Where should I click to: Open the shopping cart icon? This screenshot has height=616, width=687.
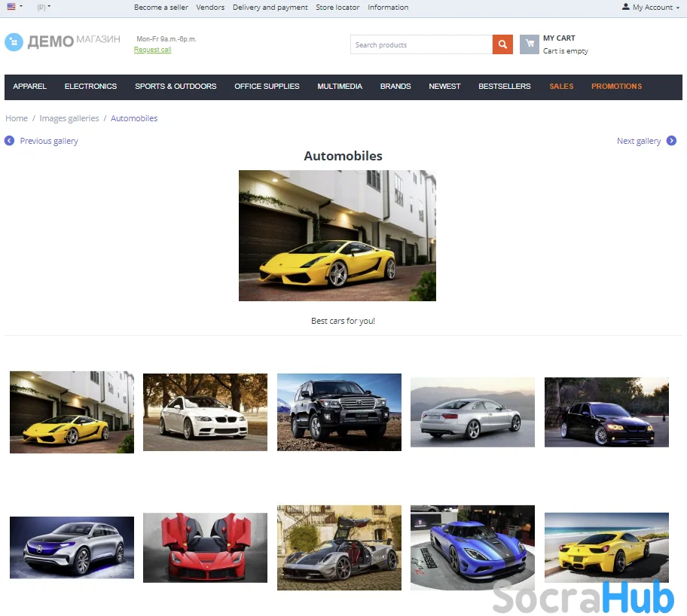529,44
